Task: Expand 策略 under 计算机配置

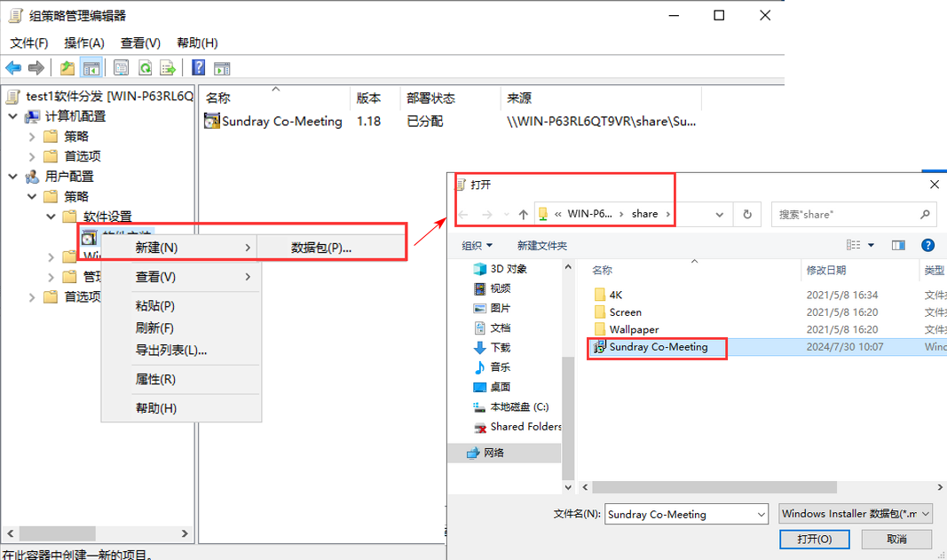Action: pos(32,137)
